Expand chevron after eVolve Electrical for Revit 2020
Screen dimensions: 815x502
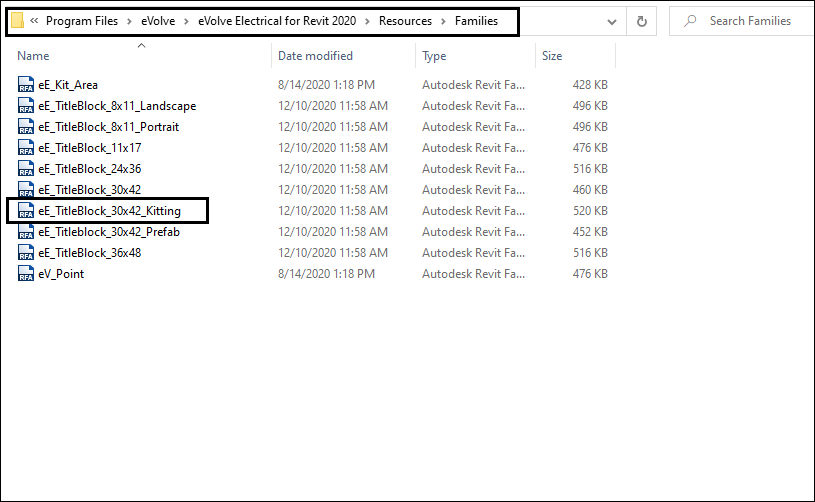(x=367, y=21)
